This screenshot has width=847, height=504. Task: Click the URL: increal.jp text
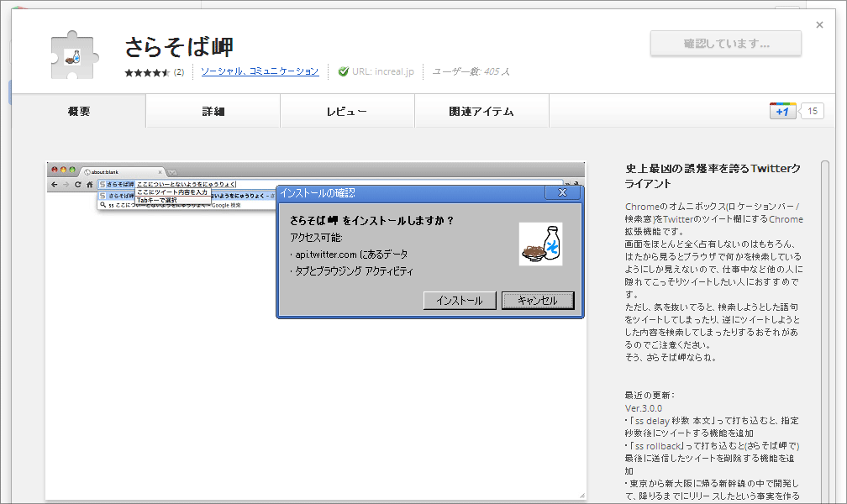pos(382,71)
